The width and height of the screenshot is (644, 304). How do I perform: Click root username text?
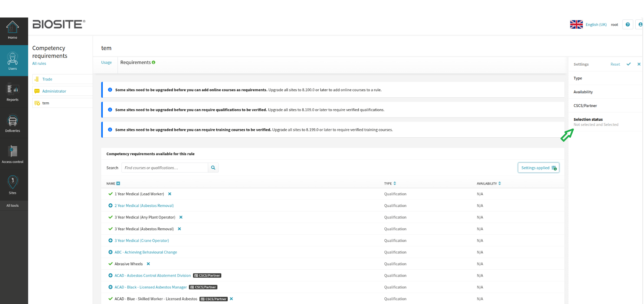pos(614,25)
